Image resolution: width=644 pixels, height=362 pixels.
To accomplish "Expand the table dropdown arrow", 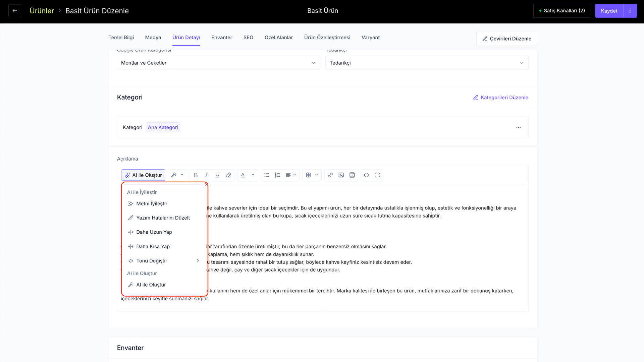I will coord(316,175).
